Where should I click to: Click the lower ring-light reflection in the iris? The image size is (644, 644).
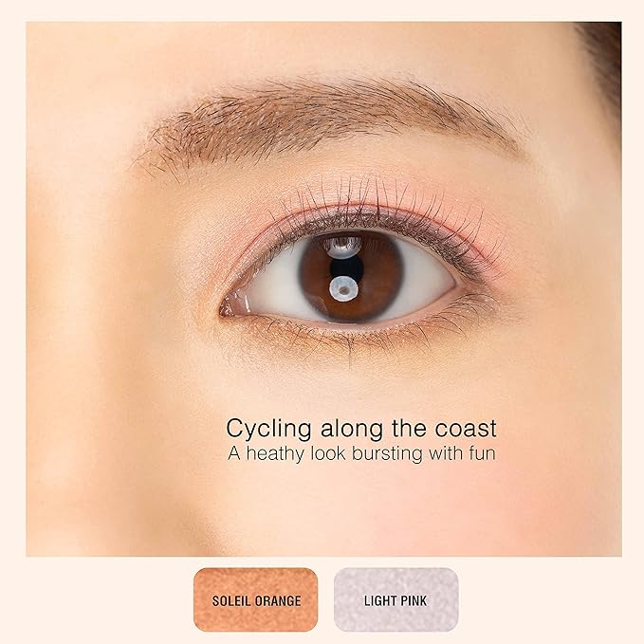click(343, 287)
